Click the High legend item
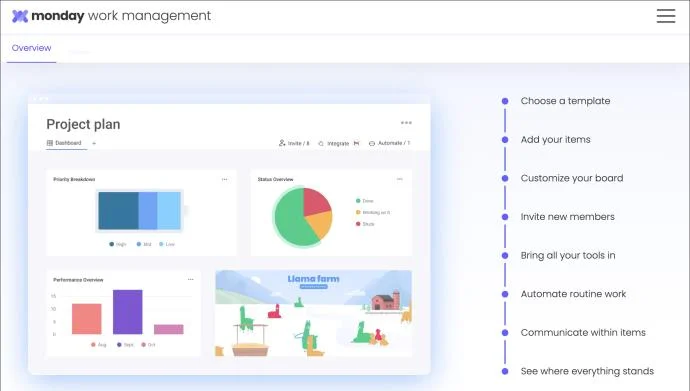Screen dimensions: 690x391 [x=117, y=244]
